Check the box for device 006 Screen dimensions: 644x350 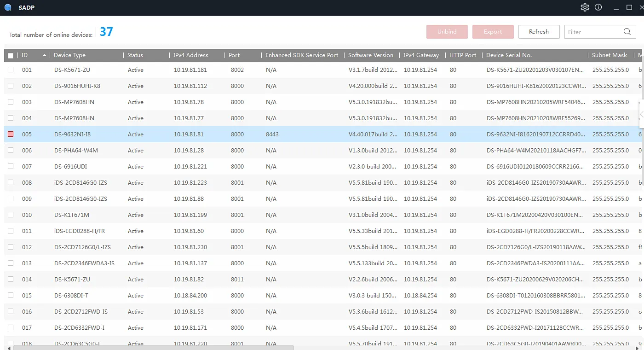tap(11, 150)
